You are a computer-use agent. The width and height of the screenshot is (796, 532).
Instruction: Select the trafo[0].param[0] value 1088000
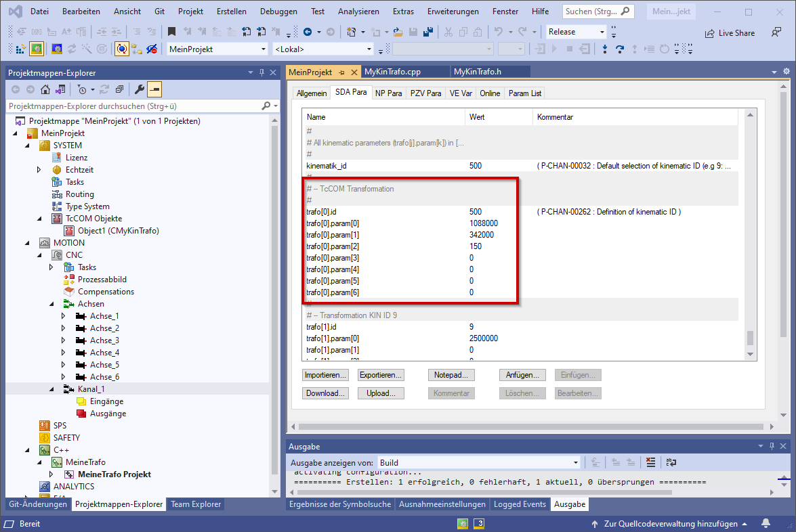click(x=483, y=223)
